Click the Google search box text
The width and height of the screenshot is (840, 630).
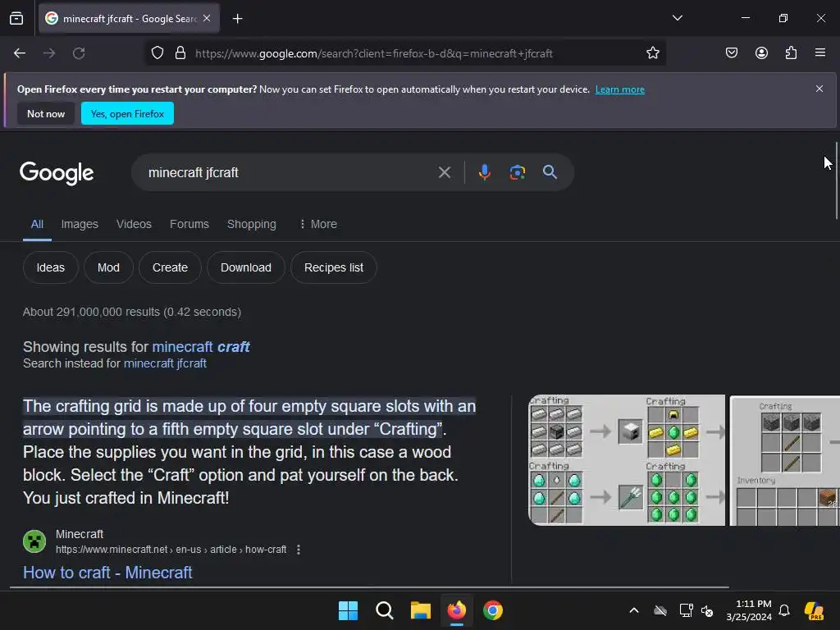pyautogui.click(x=194, y=172)
